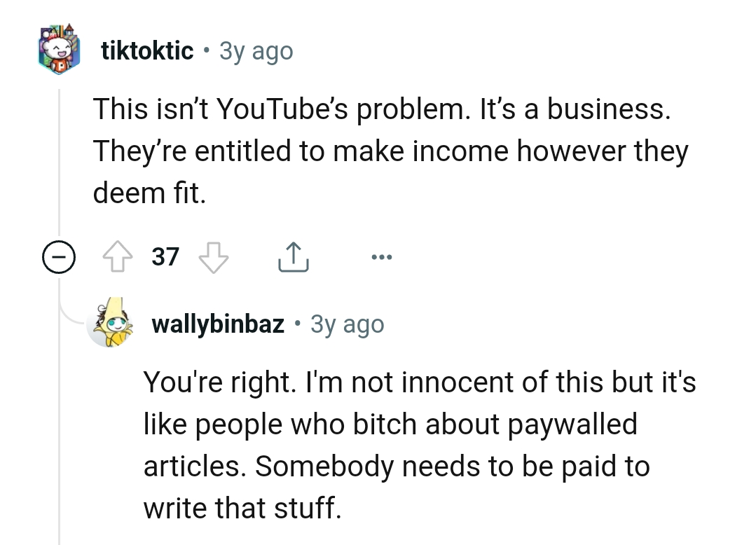Screen dimensions: 756x545
Task: Open tiktoktic's profile
Action: (x=146, y=50)
